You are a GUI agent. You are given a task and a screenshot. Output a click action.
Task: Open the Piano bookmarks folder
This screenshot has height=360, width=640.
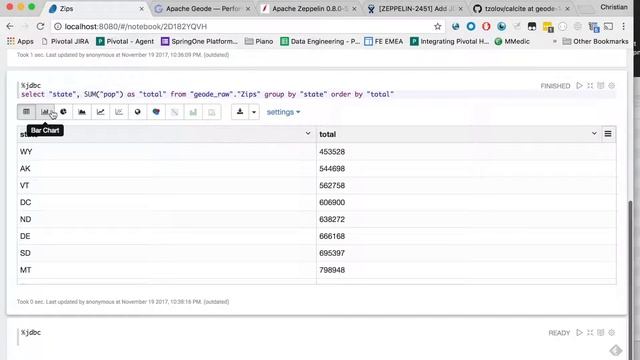point(259,41)
